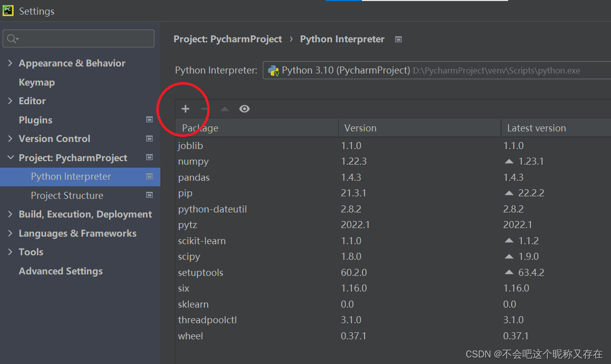This screenshot has width=611, height=364.
Task: Open Advanced Settings page
Action: [60, 271]
